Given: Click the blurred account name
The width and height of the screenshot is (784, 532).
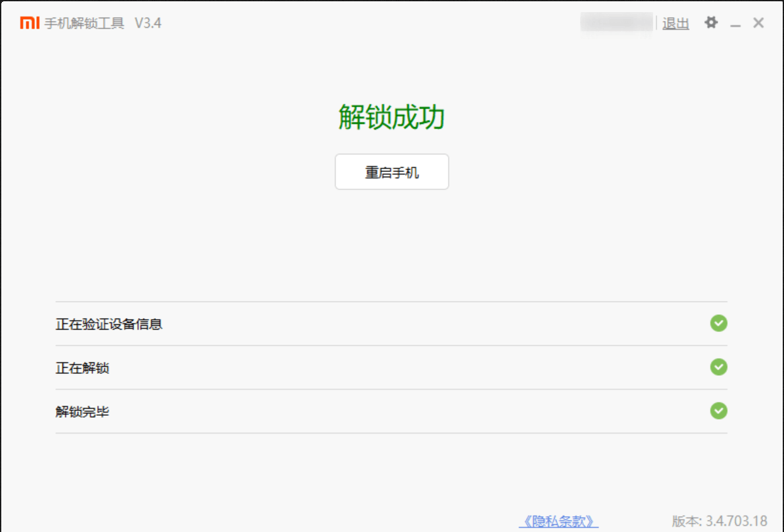Looking at the screenshot, I should coord(616,23).
